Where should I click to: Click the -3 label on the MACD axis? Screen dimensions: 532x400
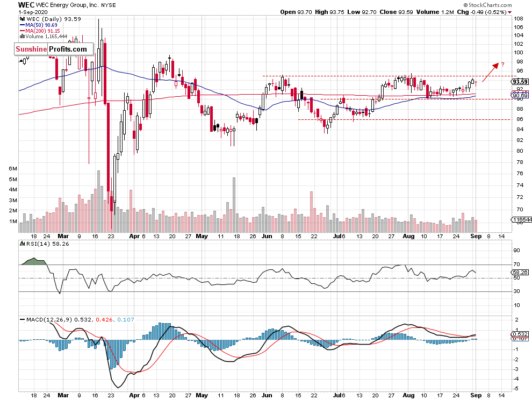516,369
